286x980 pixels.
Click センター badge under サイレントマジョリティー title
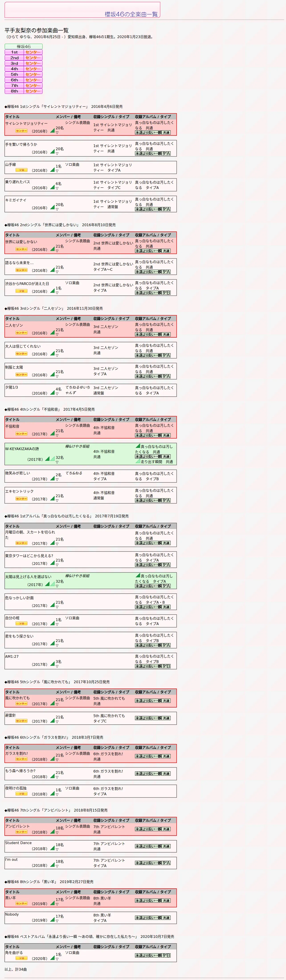pos(21,131)
